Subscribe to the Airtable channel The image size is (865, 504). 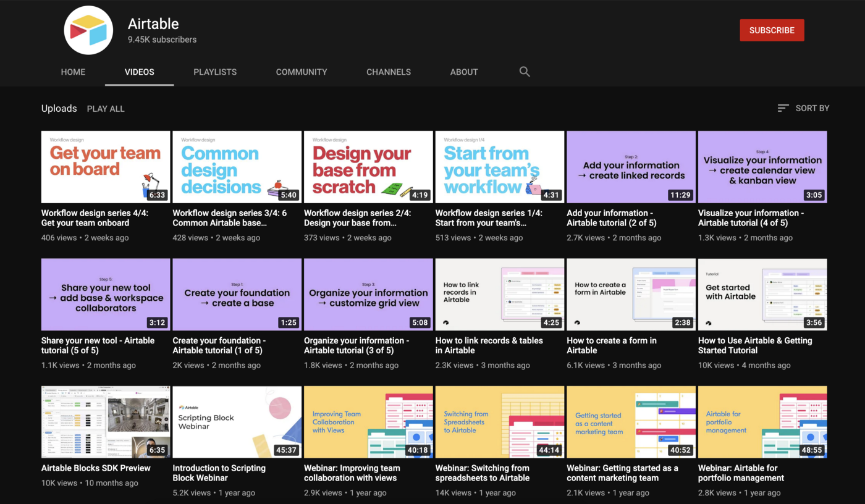coord(772,30)
